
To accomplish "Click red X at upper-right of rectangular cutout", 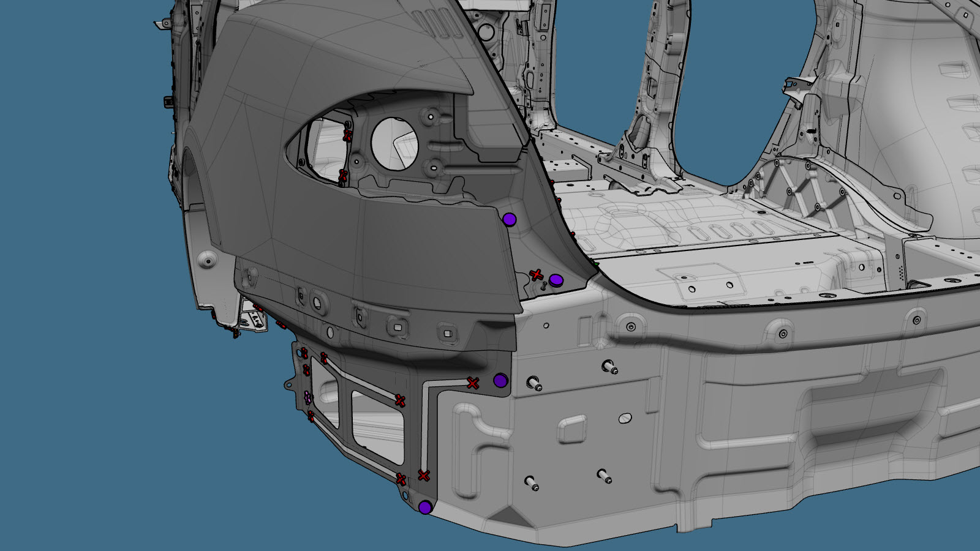I will [400, 401].
